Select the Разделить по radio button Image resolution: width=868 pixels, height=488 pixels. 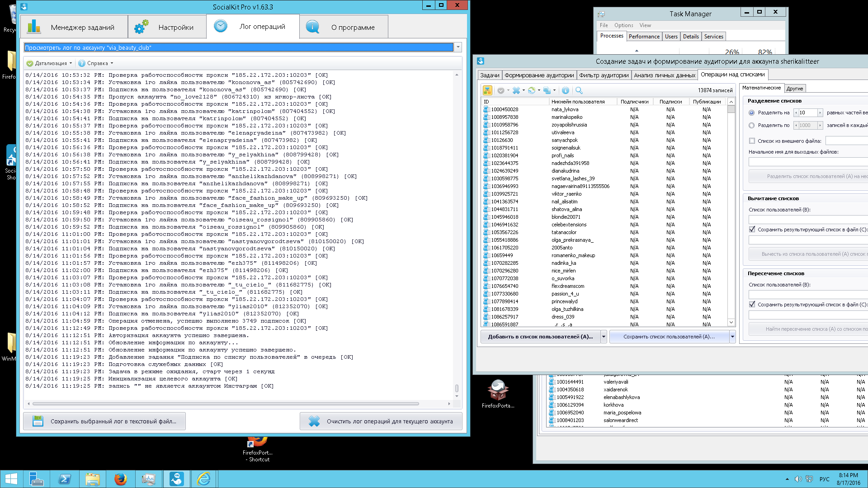tap(751, 125)
